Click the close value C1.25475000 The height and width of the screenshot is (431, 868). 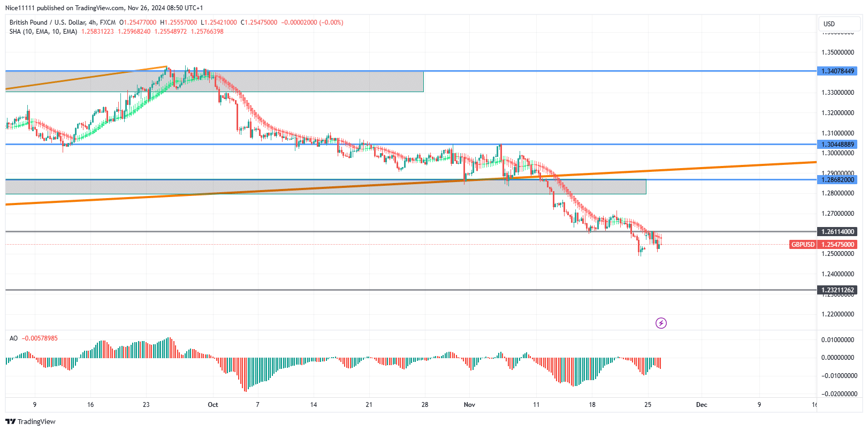pyautogui.click(x=259, y=22)
